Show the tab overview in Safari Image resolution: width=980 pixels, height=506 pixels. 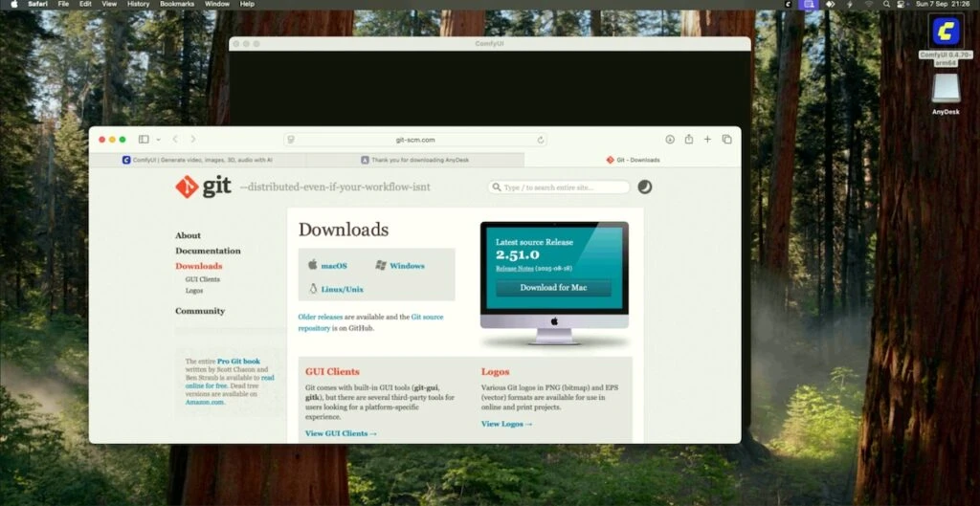[x=727, y=140]
